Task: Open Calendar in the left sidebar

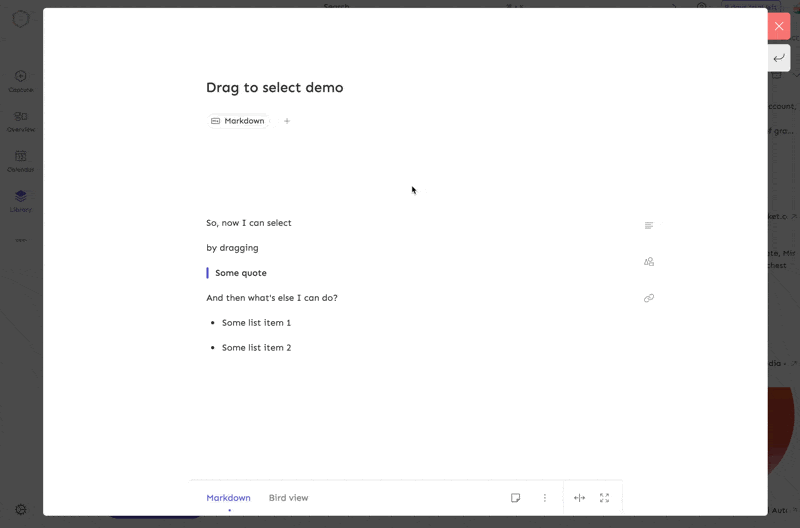Action: point(21,161)
